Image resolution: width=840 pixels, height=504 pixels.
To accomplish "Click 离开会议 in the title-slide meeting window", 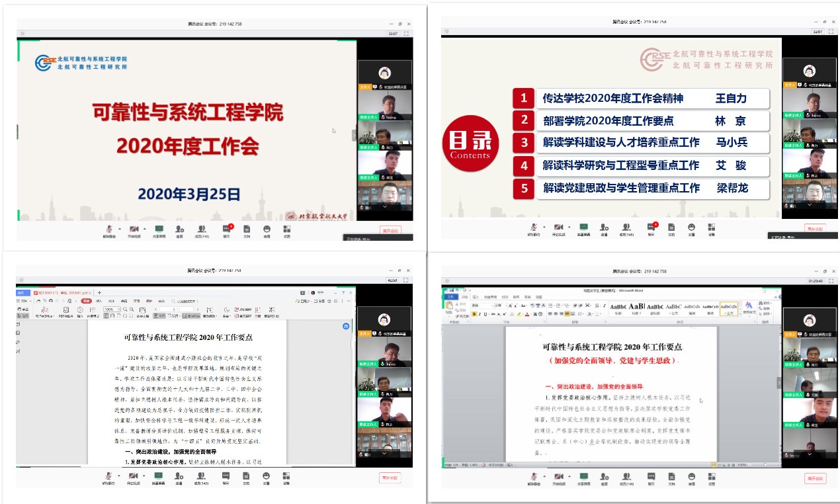I will (390, 230).
